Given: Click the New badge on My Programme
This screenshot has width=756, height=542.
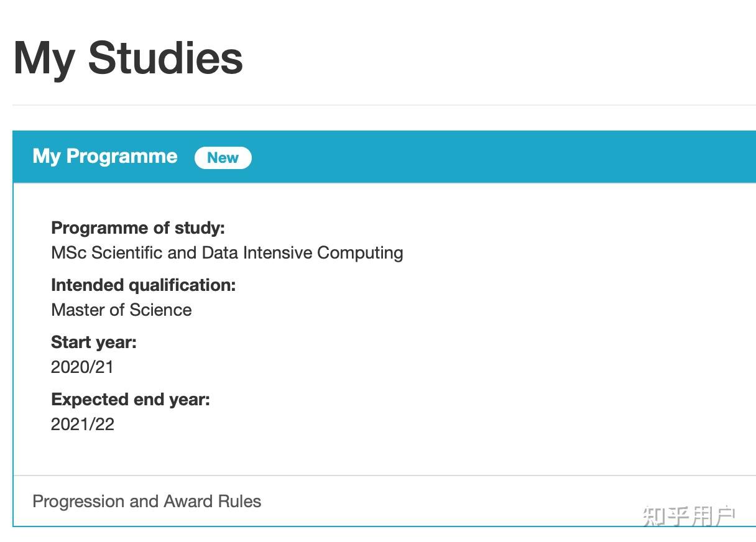Looking at the screenshot, I should pos(223,157).
